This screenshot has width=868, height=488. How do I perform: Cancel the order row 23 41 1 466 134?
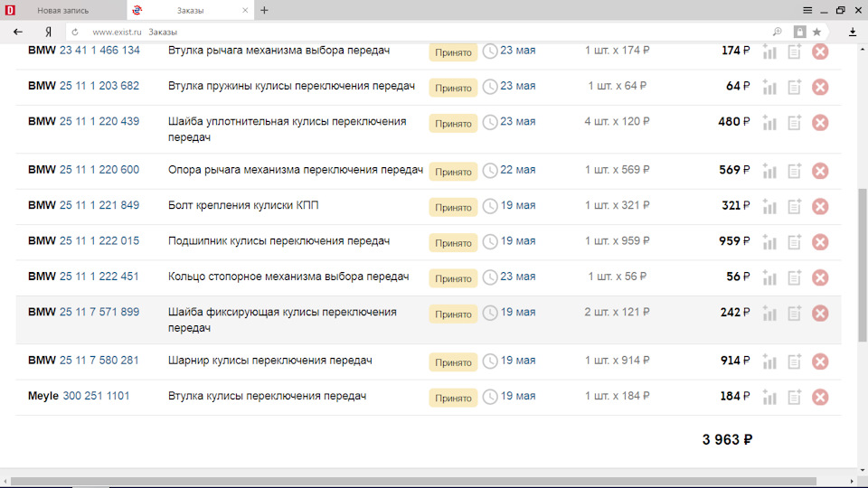click(x=820, y=52)
